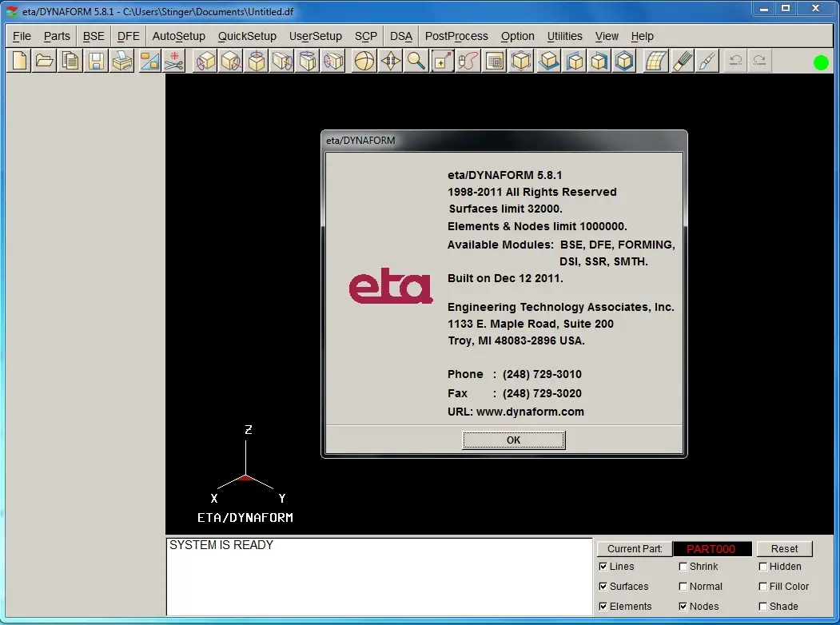The image size is (840, 625).
Task: Click the grid window toolbar icon
Action: coord(495,61)
